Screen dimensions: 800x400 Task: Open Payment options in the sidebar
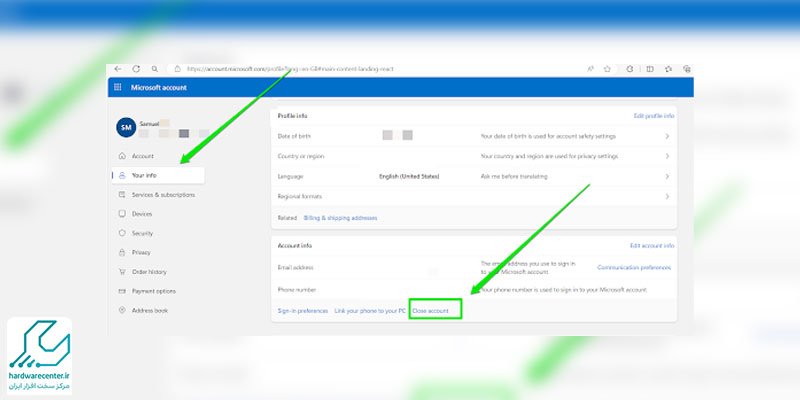click(154, 291)
